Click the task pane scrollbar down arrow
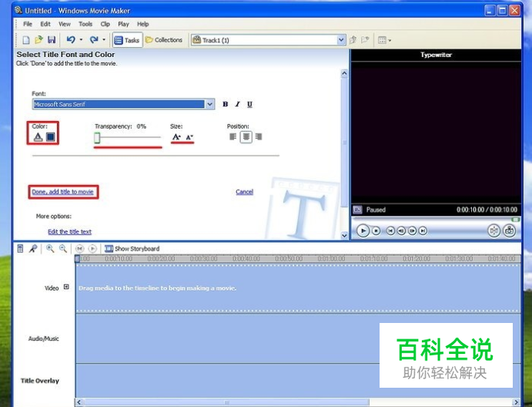The width and height of the screenshot is (532, 407). pyautogui.click(x=344, y=235)
